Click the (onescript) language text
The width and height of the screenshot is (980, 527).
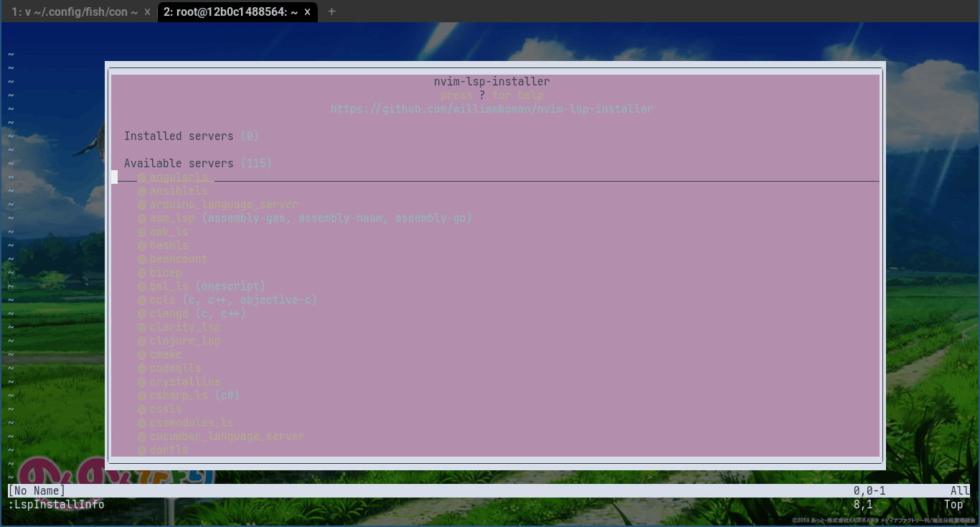click(x=230, y=286)
